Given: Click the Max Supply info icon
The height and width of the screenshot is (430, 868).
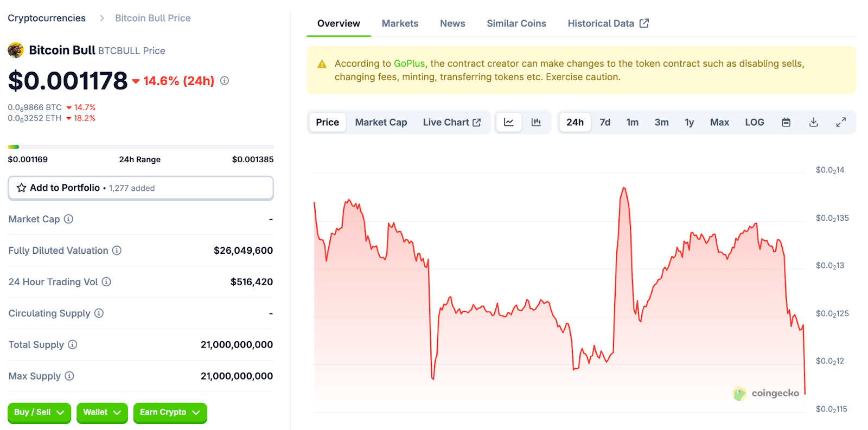Looking at the screenshot, I should 69,376.
